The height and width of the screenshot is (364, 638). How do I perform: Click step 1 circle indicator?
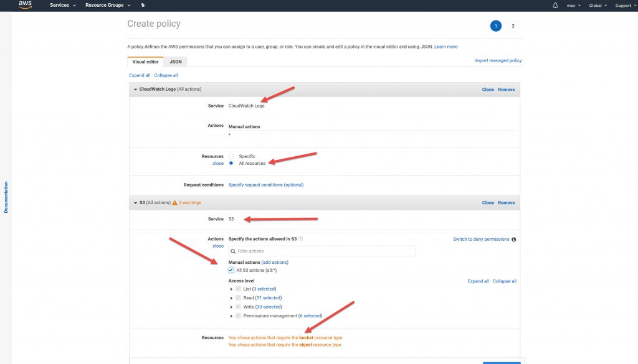[495, 26]
